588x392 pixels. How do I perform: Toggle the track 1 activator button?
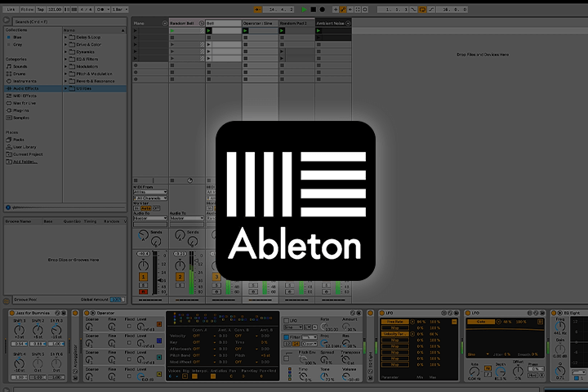coord(143,277)
